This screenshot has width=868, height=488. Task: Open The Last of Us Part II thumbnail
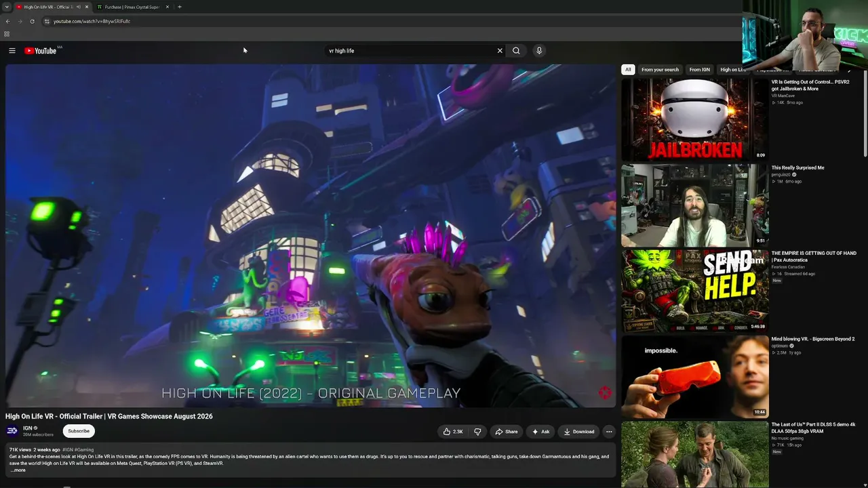694,454
